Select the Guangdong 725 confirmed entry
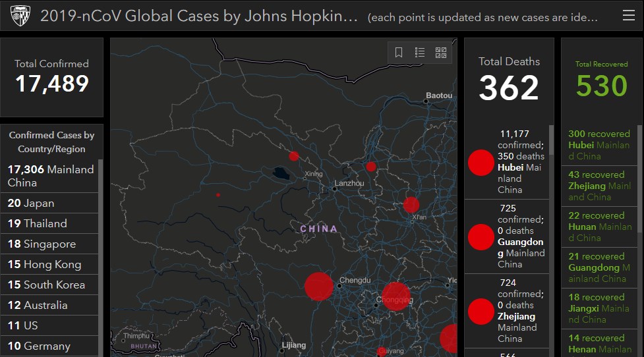The width and height of the screenshot is (644, 357). pos(507,236)
